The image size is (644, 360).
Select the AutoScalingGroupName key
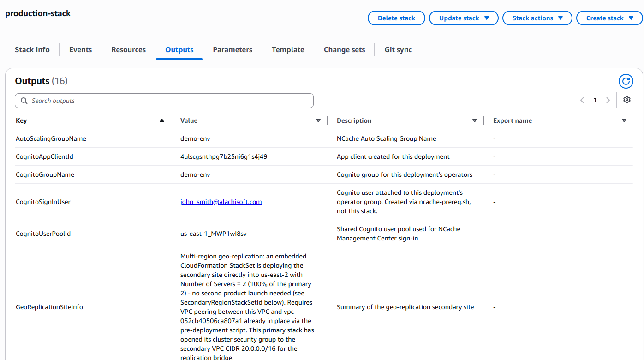[x=51, y=138]
